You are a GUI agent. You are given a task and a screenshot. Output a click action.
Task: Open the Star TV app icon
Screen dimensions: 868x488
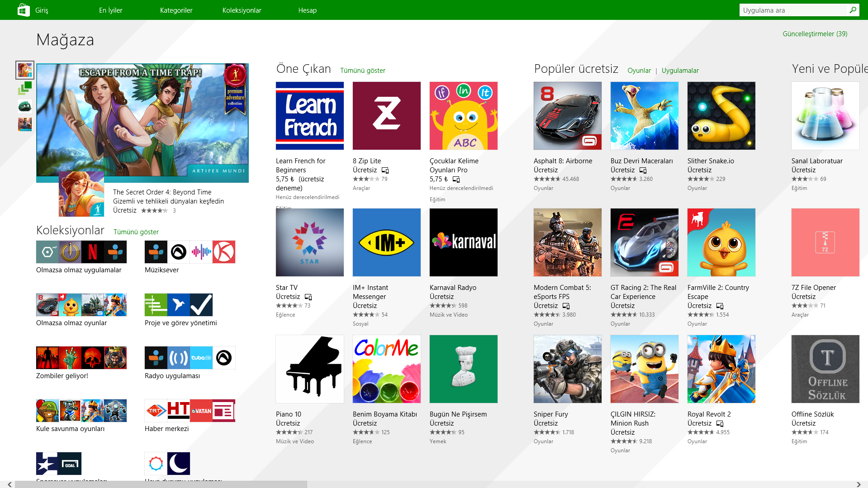(x=310, y=242)
